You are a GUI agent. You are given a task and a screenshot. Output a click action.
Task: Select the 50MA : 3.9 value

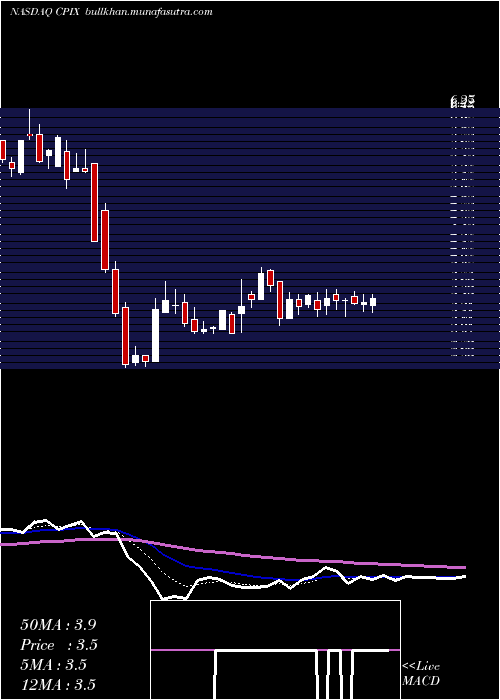tap(58, 625)
